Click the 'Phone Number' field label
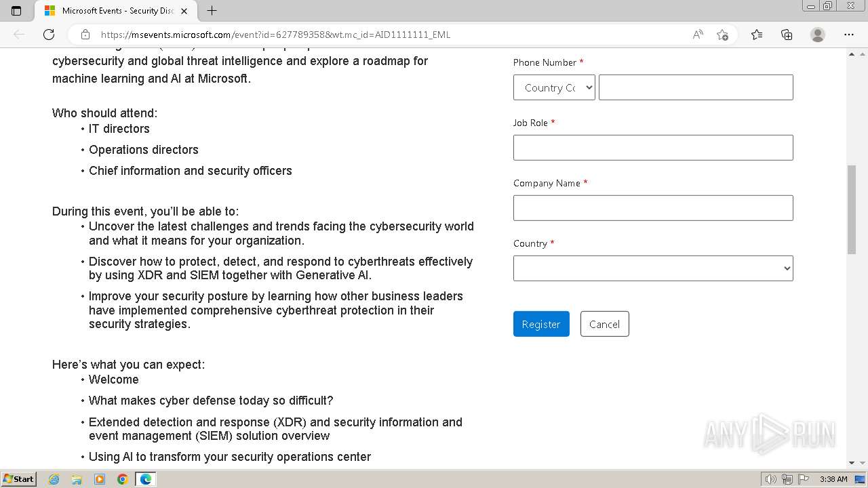The image size is (868, 488). pos(545,62)
